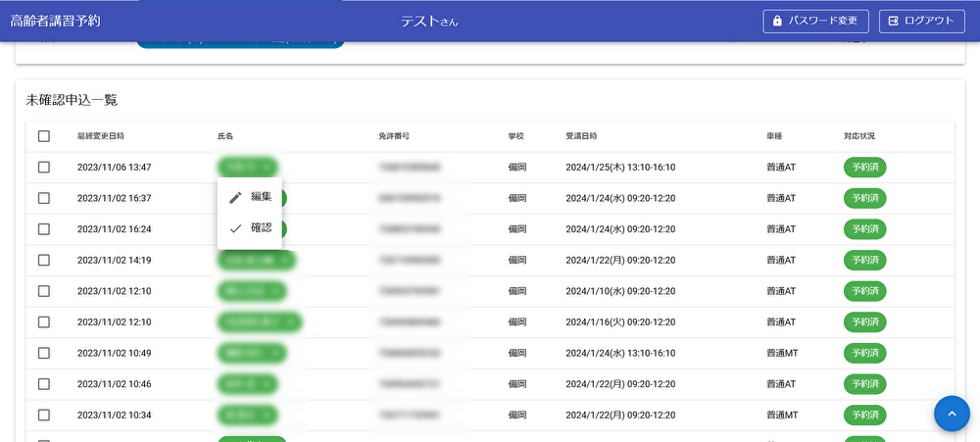980x442 pixels.
Task: Tick the checkbox for row 2023/11/02 10:34
Action: click(44, 415)
